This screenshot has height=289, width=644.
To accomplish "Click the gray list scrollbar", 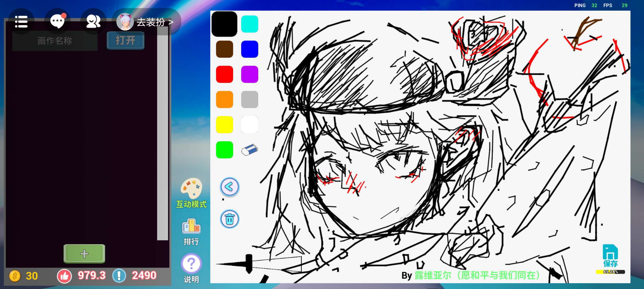I will click(162, 134).
